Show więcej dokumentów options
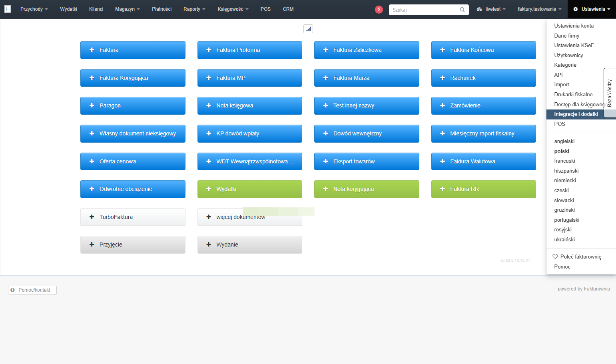 click(x=250, y=217)
